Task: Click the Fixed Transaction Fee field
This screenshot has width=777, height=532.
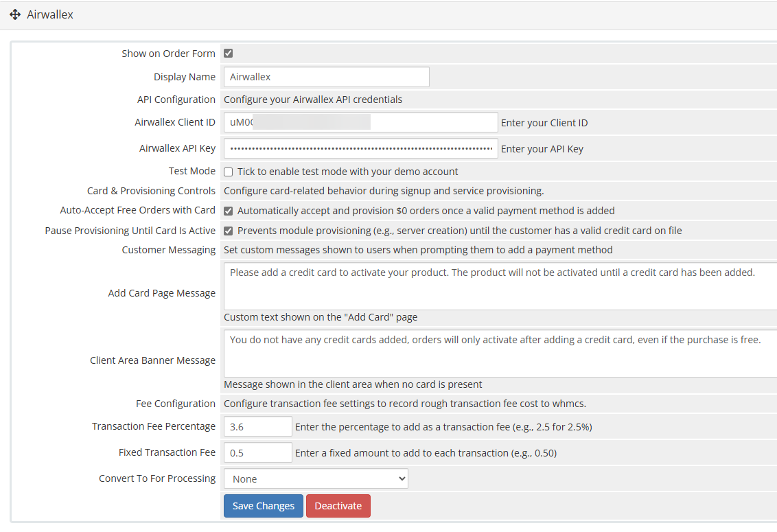Action: (257, 452)
